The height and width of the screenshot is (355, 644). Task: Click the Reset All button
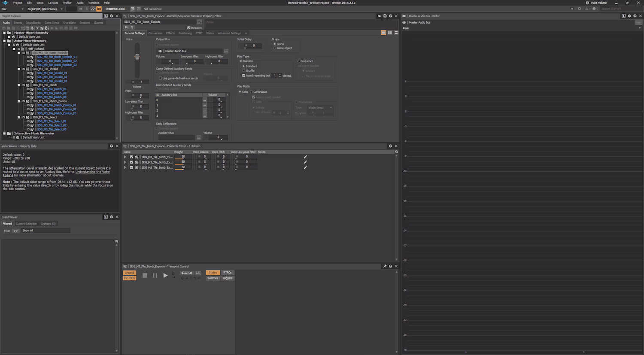(187, 273)
